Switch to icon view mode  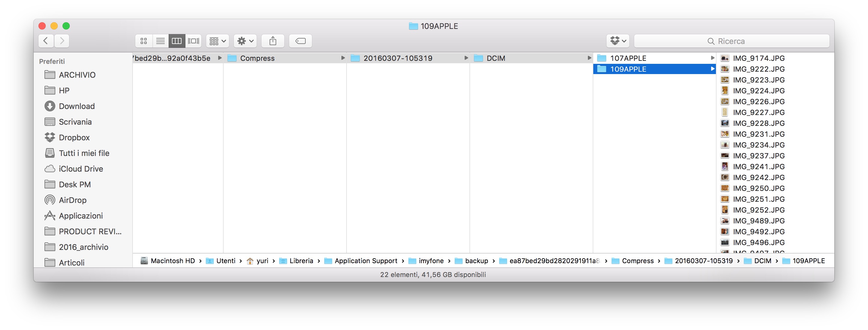[144, 41]
